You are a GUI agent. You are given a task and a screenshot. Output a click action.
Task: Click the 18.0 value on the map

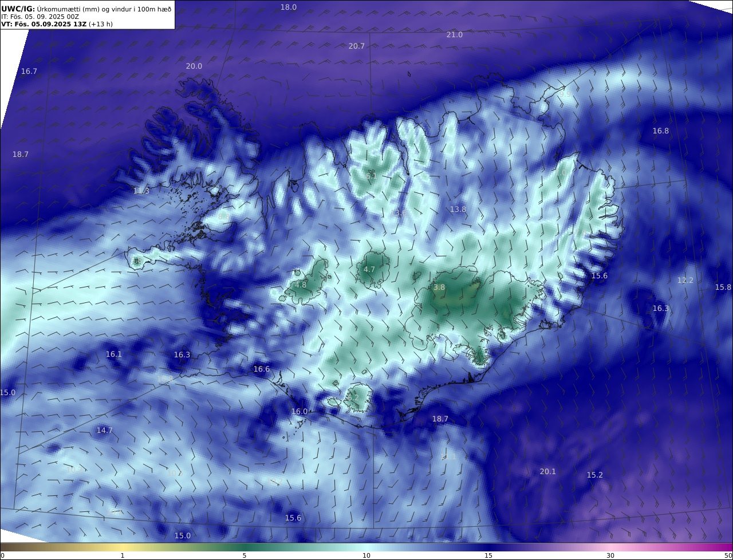[289, 7]
